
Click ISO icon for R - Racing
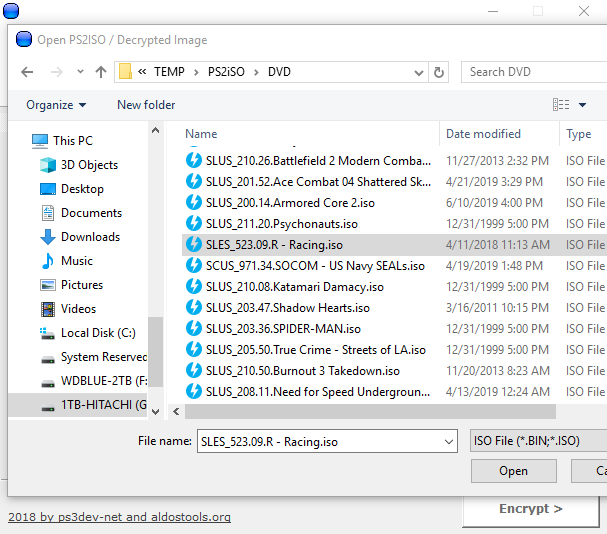[x=194, y=244]
